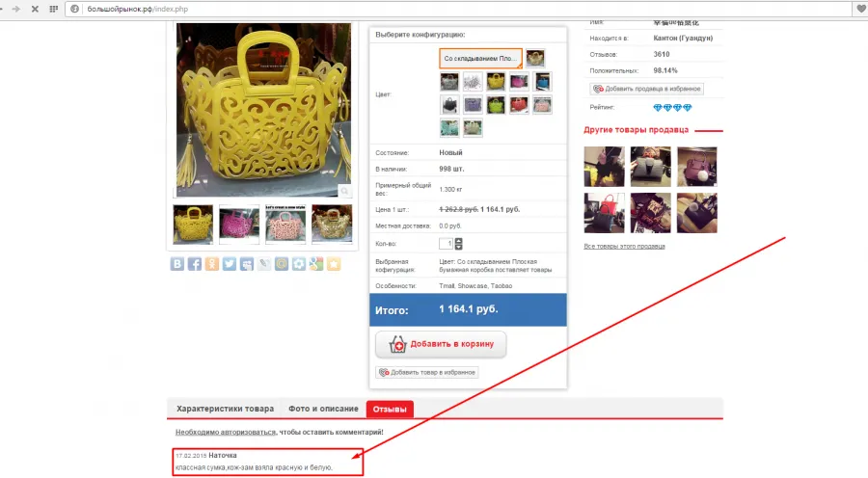Select the 'Со складыванием Пло...' configuration option

tap(480, 58)
